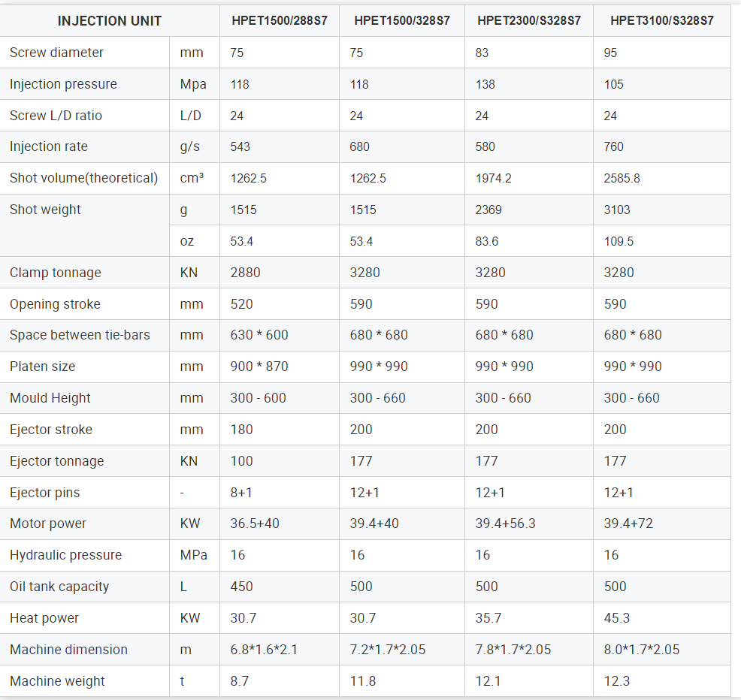Click the Clamp tonnage row label
741x700 pixels.
pyautogui.click(x=55, y=273)
